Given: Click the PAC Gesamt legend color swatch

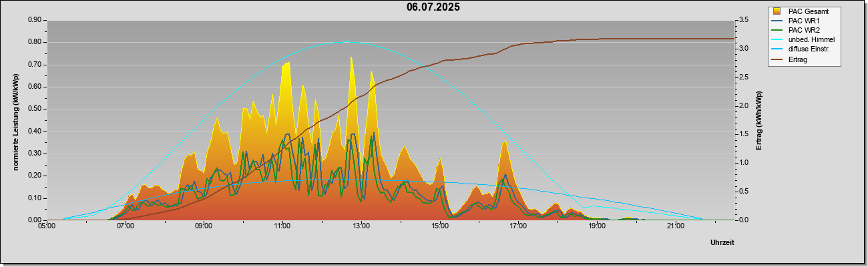Looking at the screenshot, I should [777, 11].
